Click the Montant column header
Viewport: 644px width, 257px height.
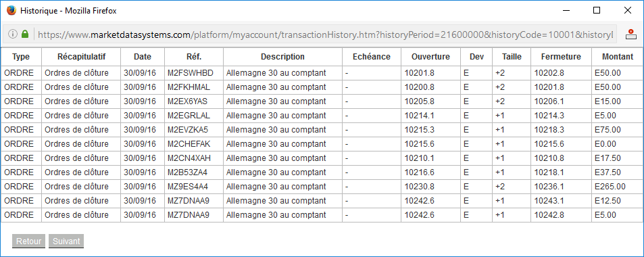(x=617, y=57)
